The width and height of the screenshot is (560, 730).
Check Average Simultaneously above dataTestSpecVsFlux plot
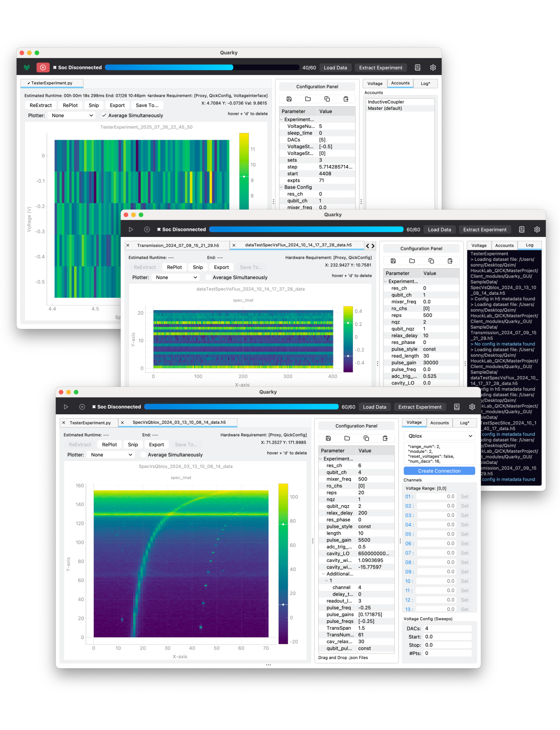(209, 277)
